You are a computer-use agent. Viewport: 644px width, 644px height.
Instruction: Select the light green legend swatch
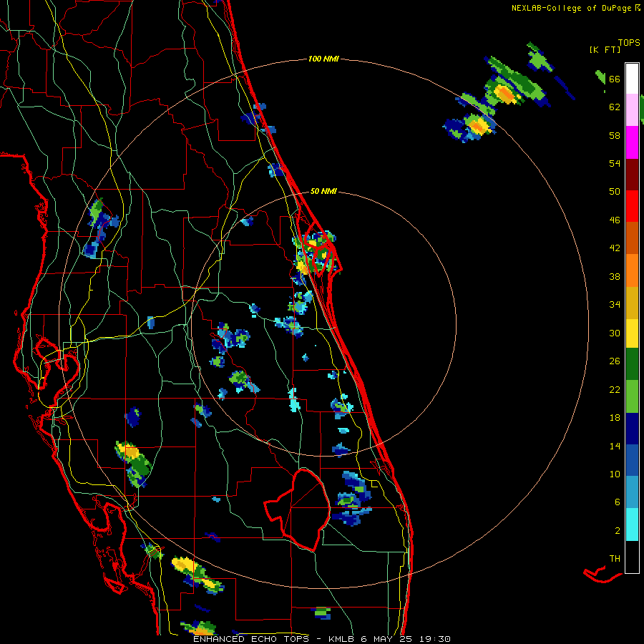632,396
